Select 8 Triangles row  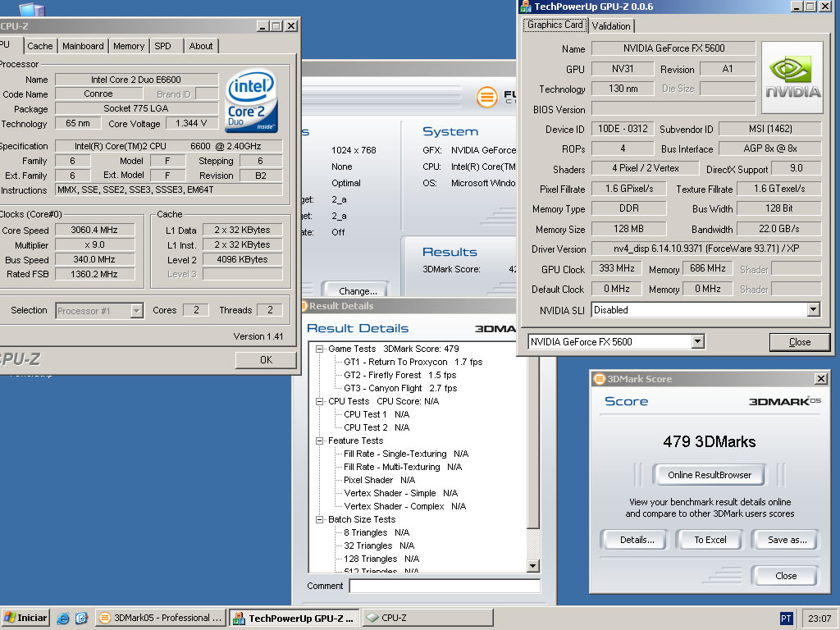[377, 532]
